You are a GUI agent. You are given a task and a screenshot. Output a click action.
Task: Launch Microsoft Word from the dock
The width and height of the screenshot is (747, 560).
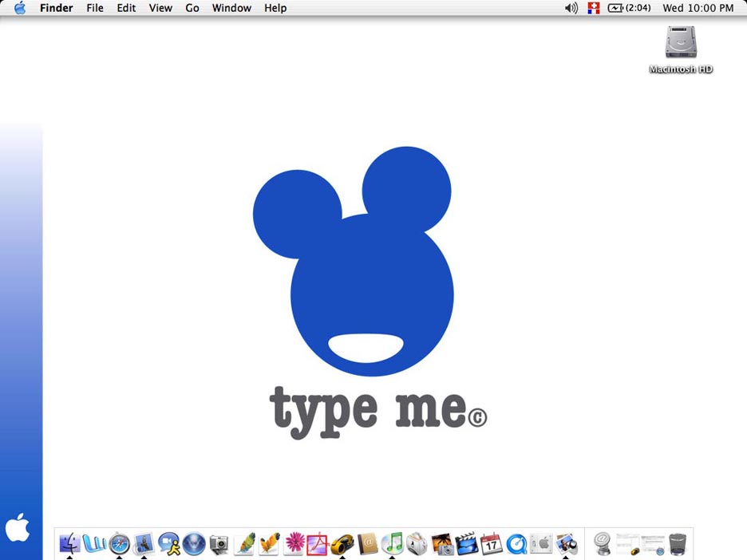pos(94,543)
